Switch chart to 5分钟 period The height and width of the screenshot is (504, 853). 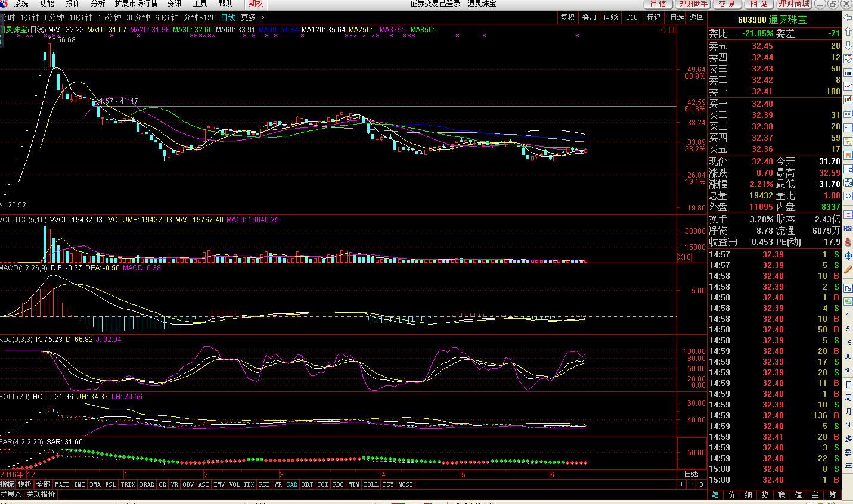[x=54, y=18]
